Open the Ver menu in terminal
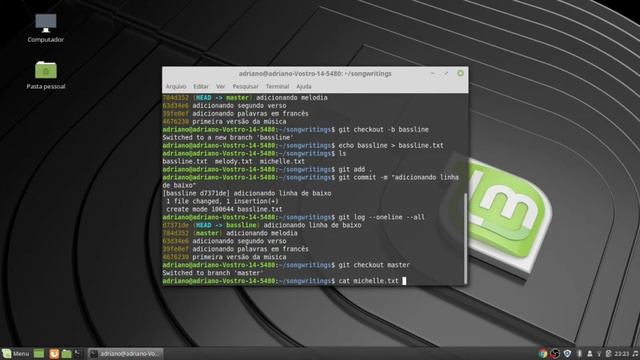 tap(220, 87)
